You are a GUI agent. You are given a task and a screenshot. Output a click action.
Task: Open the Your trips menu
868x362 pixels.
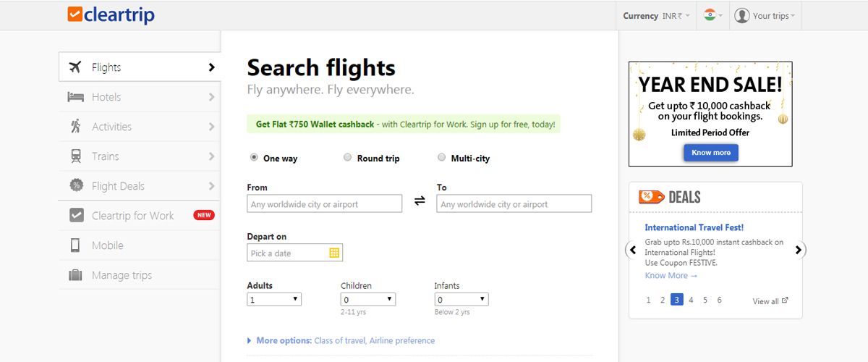pos(765,15)
